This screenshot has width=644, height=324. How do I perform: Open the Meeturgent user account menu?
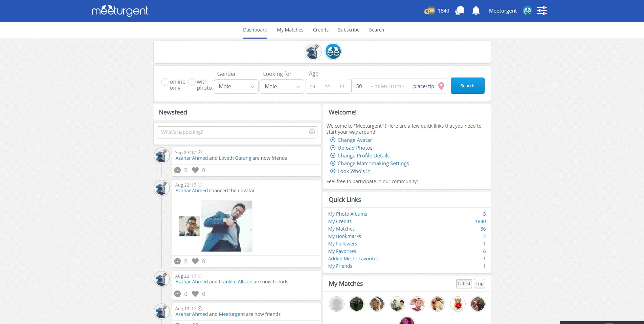pos(503,11)
